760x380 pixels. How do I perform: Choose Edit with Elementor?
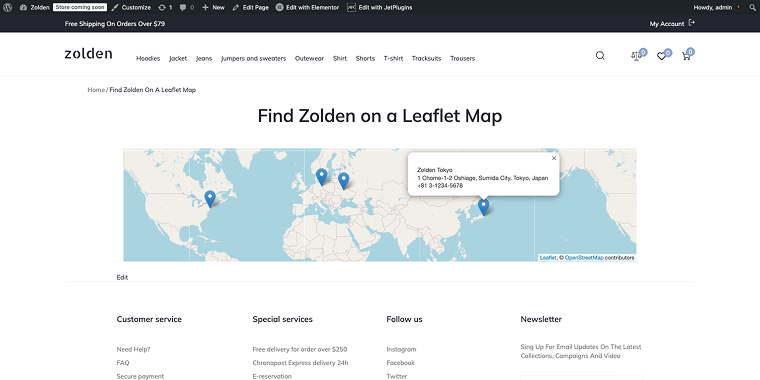[307, 7]
